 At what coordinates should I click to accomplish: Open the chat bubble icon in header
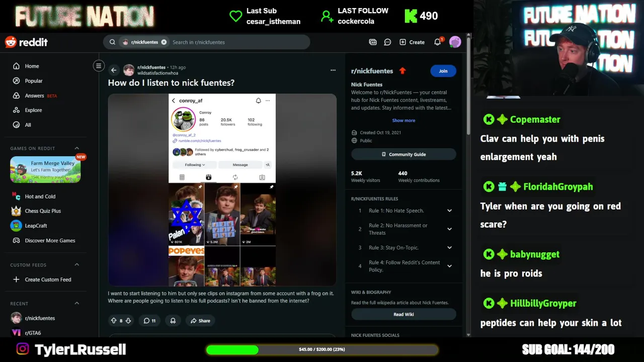[387, 42]
